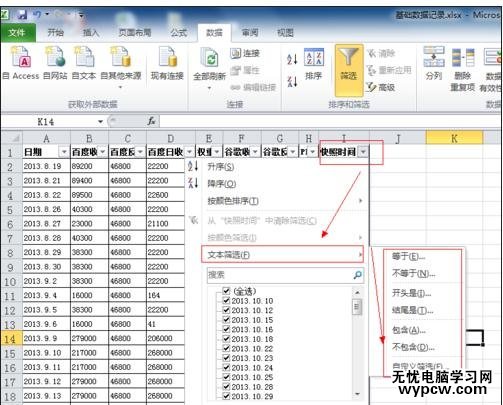Open filter dropdown for 快照时间 column
503x405 pixels.
[363, 152]
